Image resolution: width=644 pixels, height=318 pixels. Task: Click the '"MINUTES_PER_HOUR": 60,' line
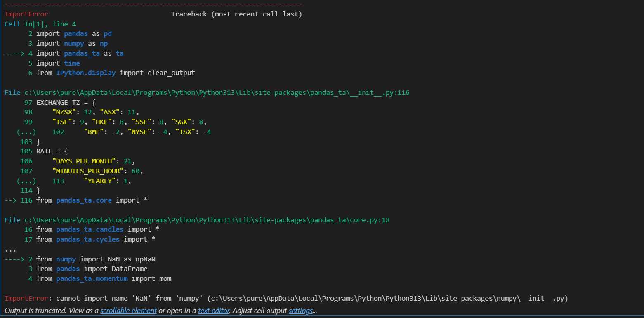point(98,171)
